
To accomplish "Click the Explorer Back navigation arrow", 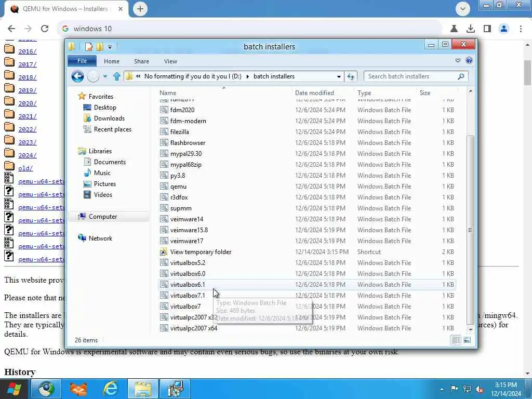I will click(x=77, y=76).
